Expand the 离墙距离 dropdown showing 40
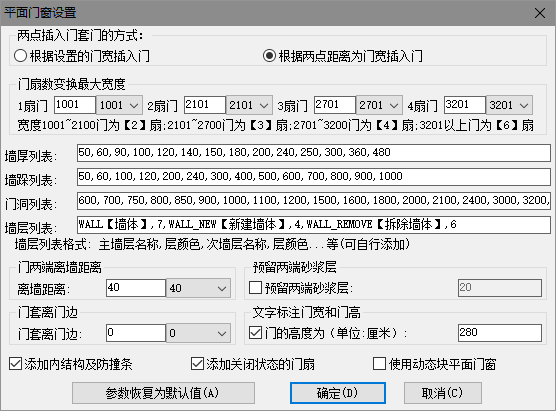Image resolution: width=556 pixels, height=411 pixels. click(198, 288)
